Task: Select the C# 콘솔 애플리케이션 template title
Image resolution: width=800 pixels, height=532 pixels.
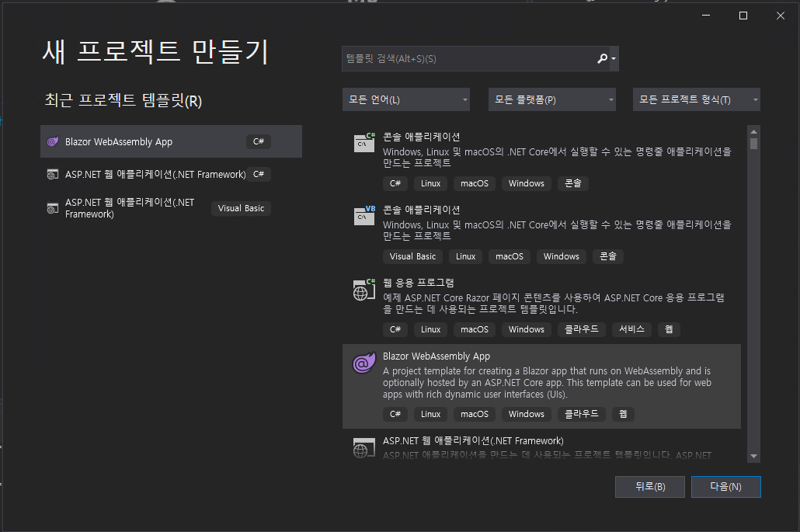Action: (x=422, y=137)
